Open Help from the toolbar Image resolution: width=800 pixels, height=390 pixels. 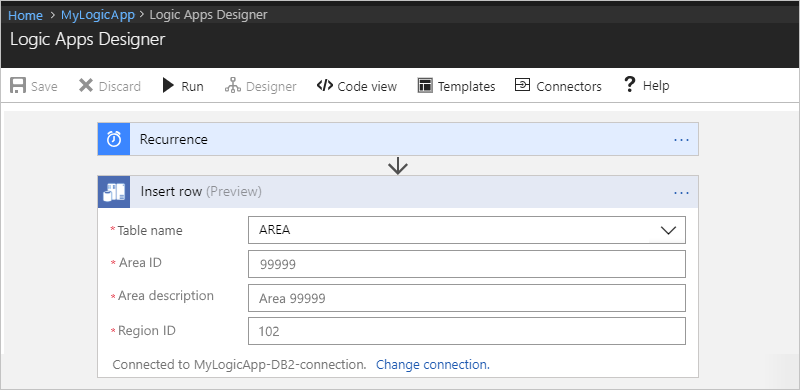tap(656, 86)
